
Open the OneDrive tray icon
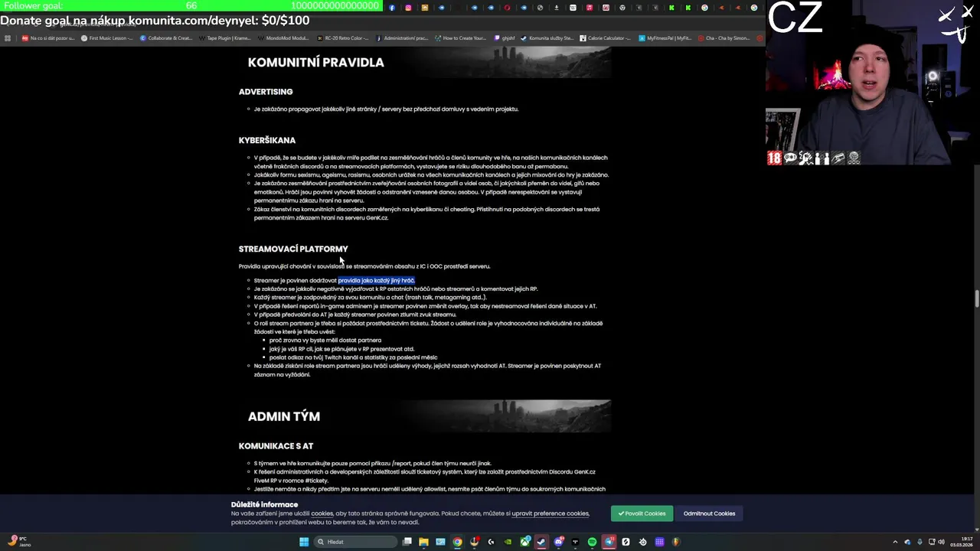tap(907, 542)
